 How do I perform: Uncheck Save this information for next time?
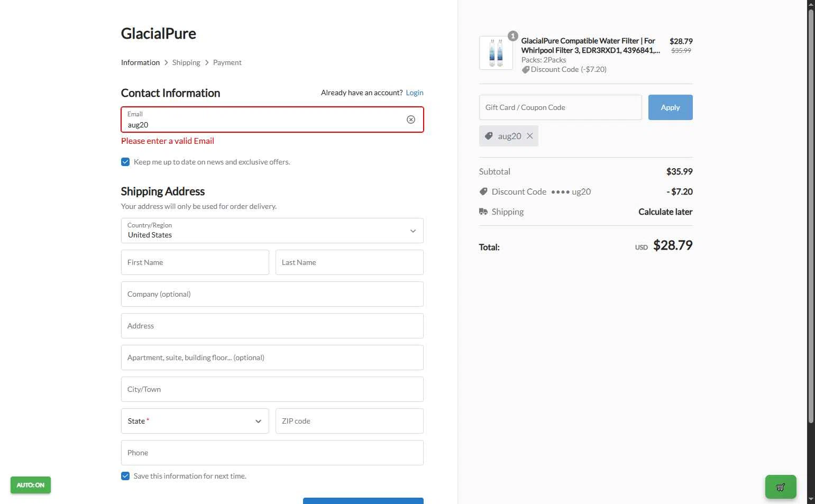click(125, 476)
